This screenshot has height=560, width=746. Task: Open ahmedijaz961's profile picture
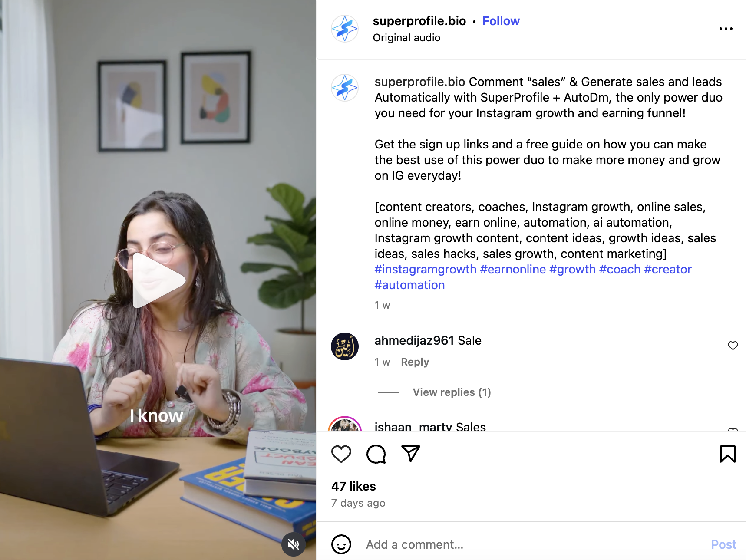[345, 346]
